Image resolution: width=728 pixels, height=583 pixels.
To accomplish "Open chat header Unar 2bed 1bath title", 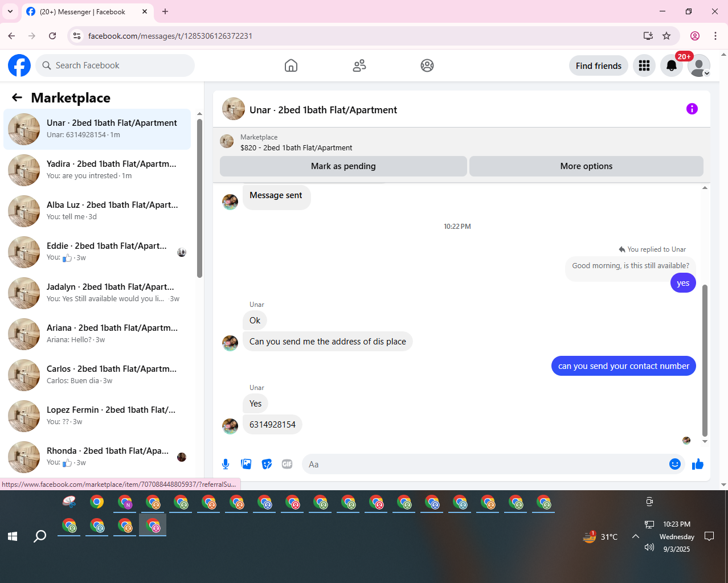I will tap(323, 110).
